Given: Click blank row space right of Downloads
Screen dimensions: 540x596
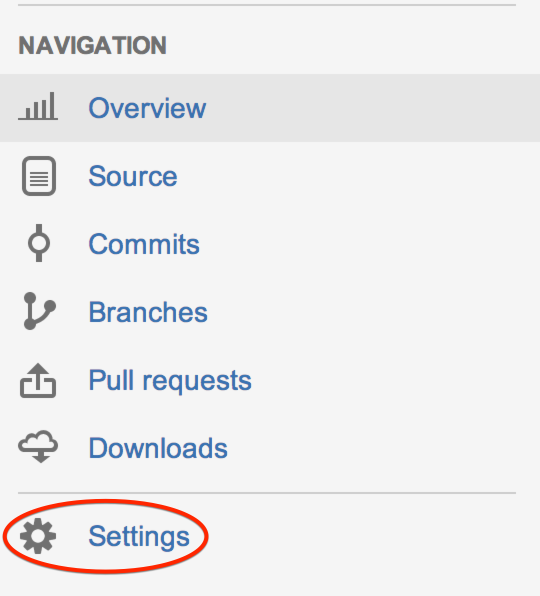Looking at the screenshot, I should point(380,448).
